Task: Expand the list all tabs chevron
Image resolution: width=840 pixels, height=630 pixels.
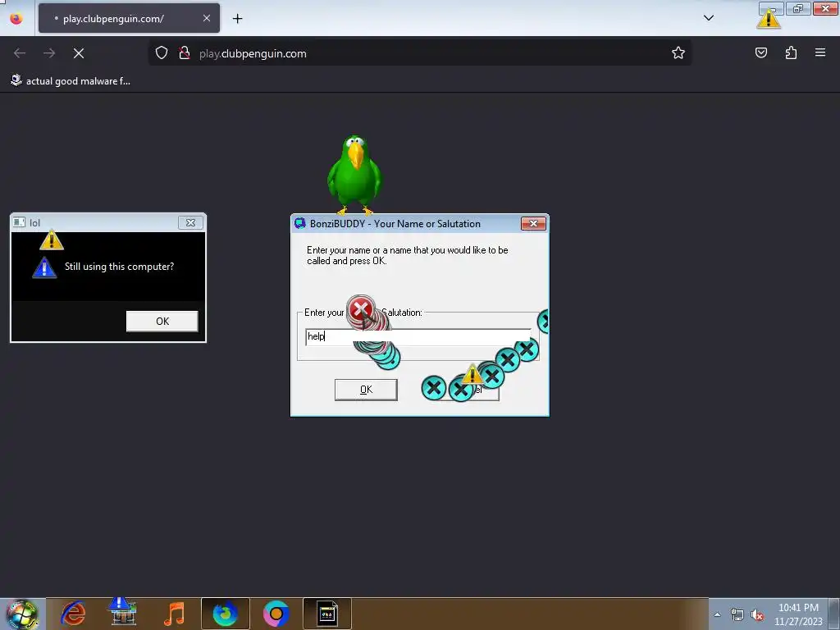Action: (x=708, y=18)
